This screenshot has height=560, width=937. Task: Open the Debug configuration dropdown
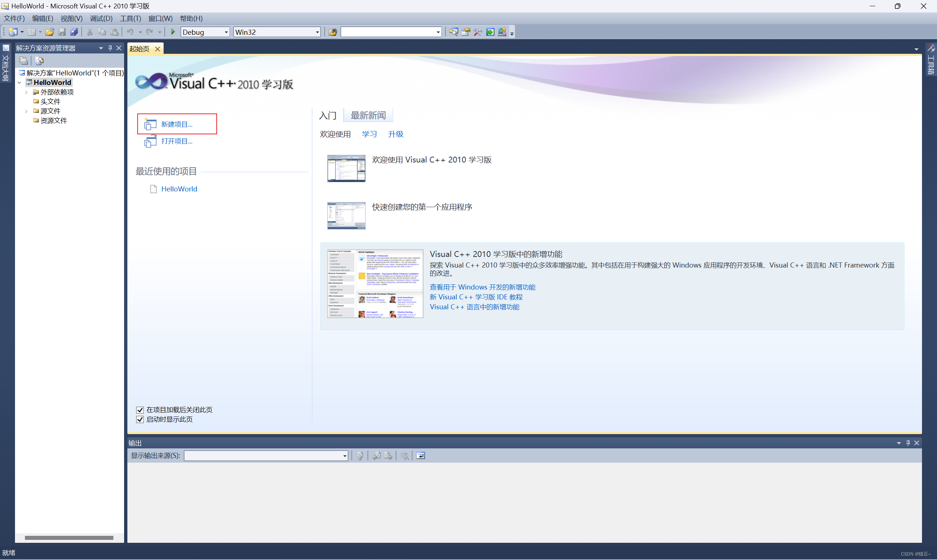[226, 32]
